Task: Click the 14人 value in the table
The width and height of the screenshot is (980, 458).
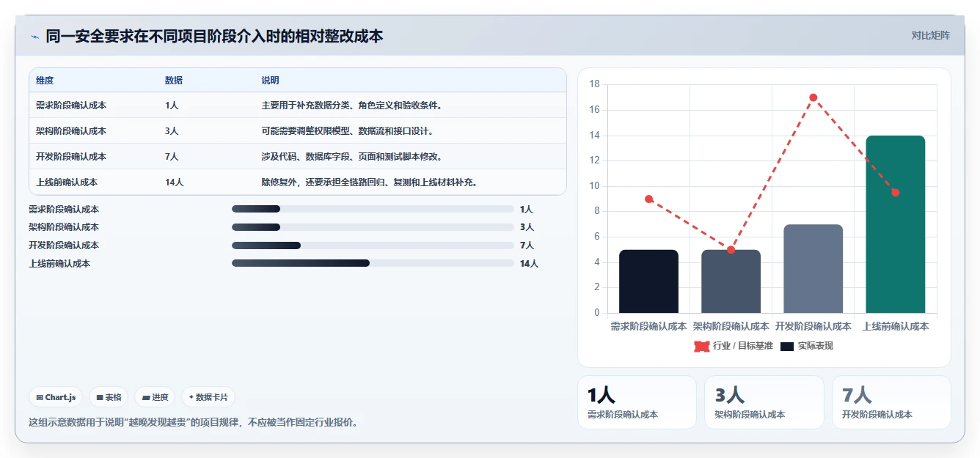Action: pos(175,182)
